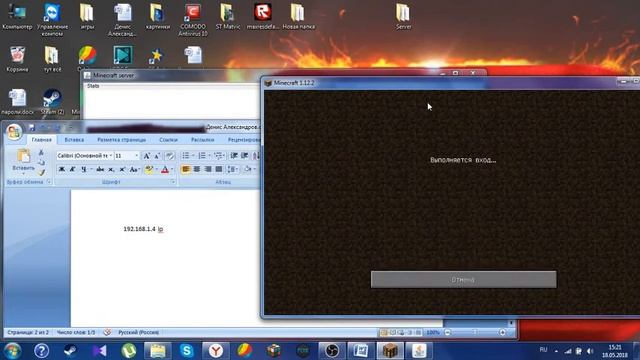Click the Word Office button
Screen dimensions: 640x360
(x=14, y=132)
